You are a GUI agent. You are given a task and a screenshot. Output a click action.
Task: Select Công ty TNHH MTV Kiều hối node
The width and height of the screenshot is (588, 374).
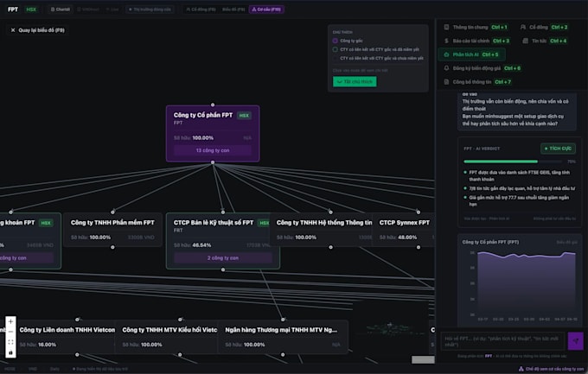[x=167, y=337]
